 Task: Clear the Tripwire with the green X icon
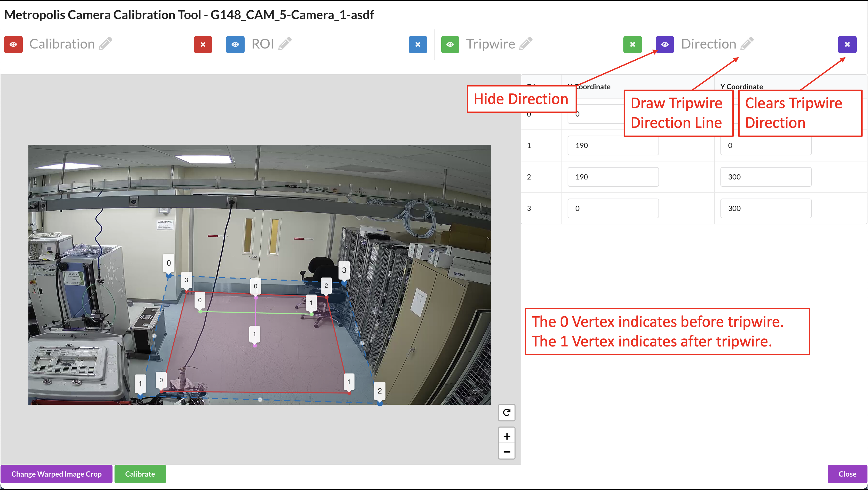(x=632, y=44)
